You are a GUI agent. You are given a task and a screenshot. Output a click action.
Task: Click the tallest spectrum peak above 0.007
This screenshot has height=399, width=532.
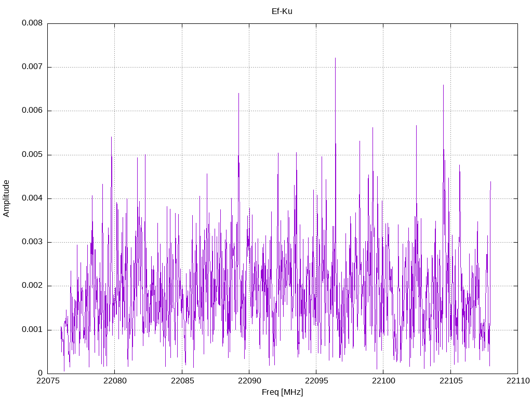[335, 58]
